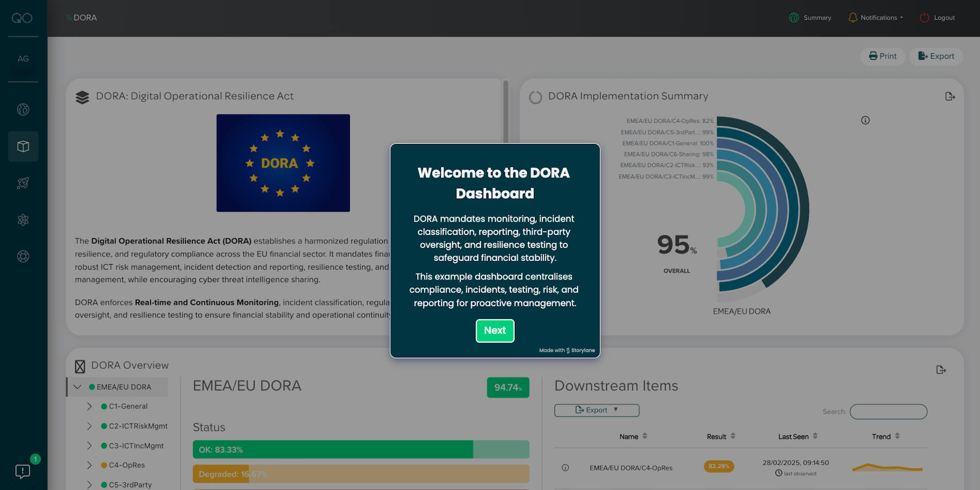This screenshot has width=980, height=490.
Task: Click the info icon beside the radial chart
Action: pos(865,120)
